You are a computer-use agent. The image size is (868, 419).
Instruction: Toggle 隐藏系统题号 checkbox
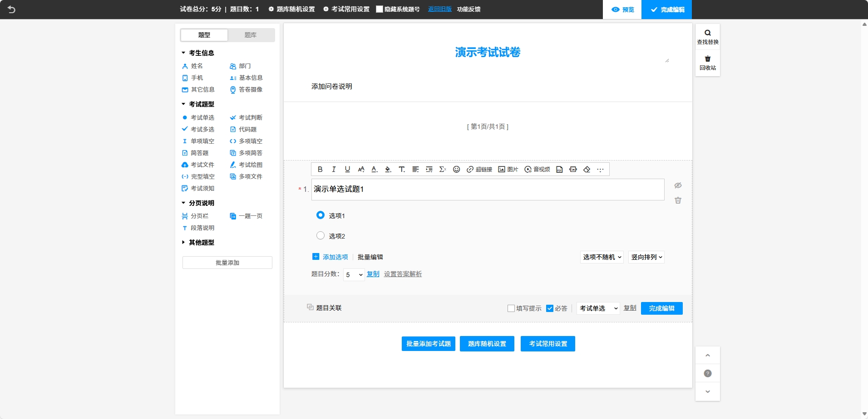(x=380, y=9)
